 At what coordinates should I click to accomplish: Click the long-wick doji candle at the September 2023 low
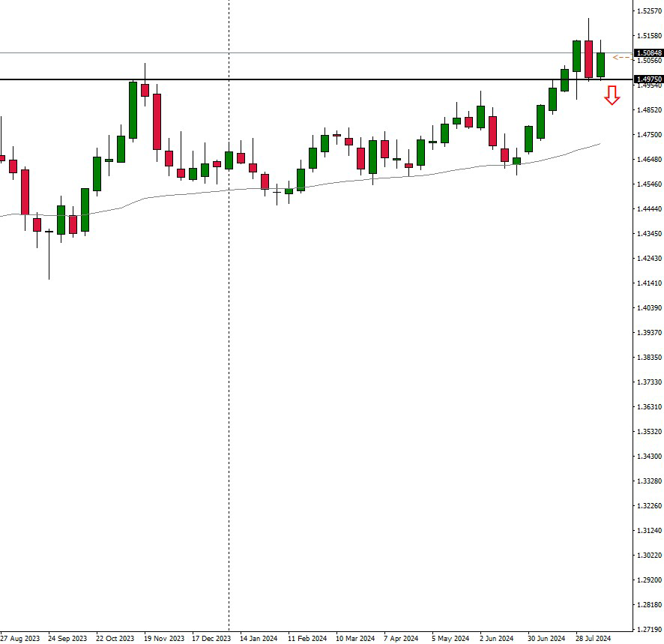49,232
